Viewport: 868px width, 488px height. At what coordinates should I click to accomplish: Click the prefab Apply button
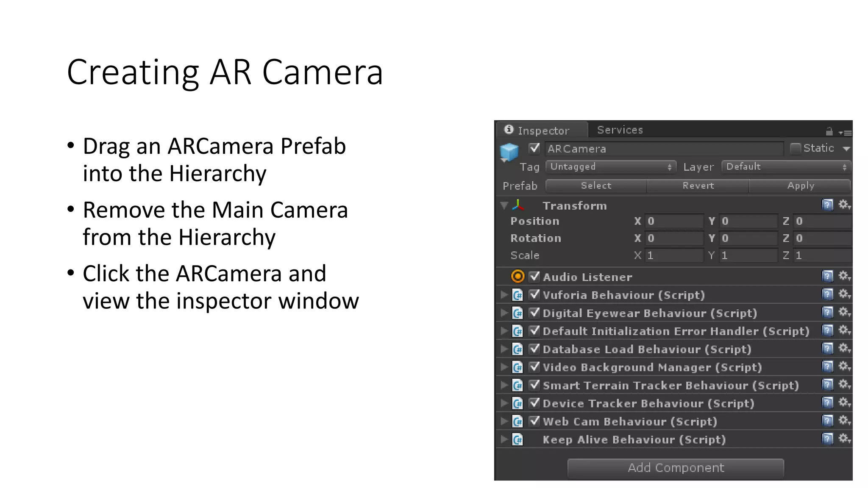point(800,186)
